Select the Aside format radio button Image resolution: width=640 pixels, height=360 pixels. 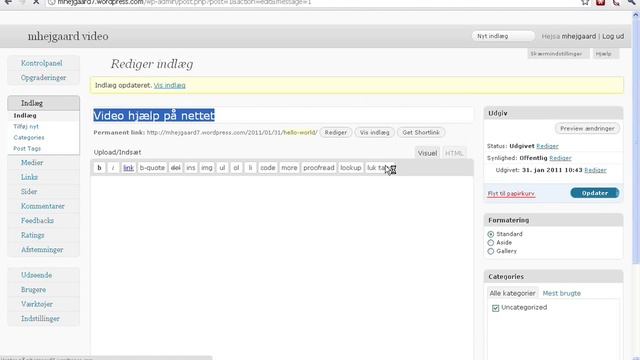491,243
